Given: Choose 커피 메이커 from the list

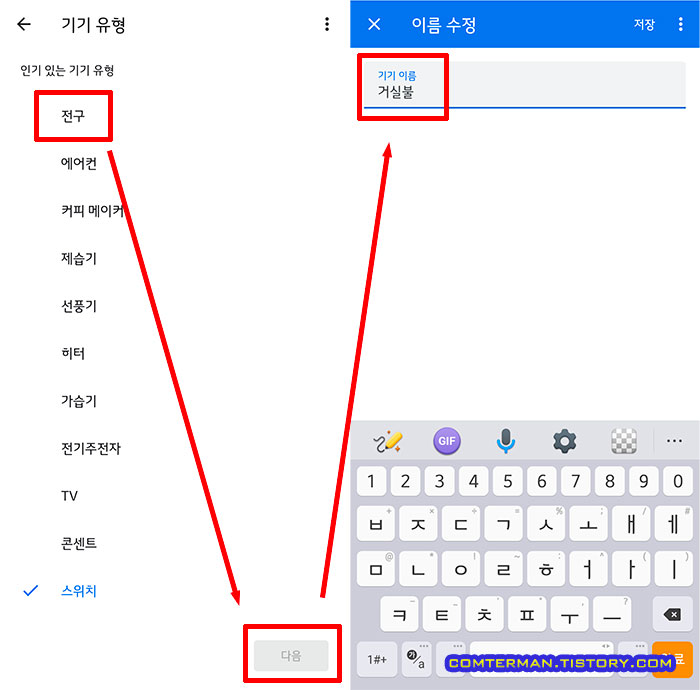Looking at the screenshot, I should tap(92, 211).
